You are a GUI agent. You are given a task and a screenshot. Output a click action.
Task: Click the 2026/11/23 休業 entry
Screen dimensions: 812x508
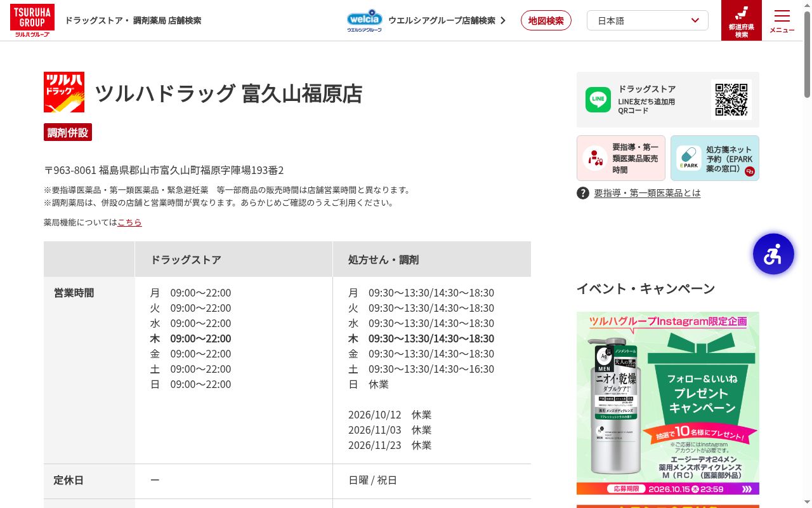point(390,445)
